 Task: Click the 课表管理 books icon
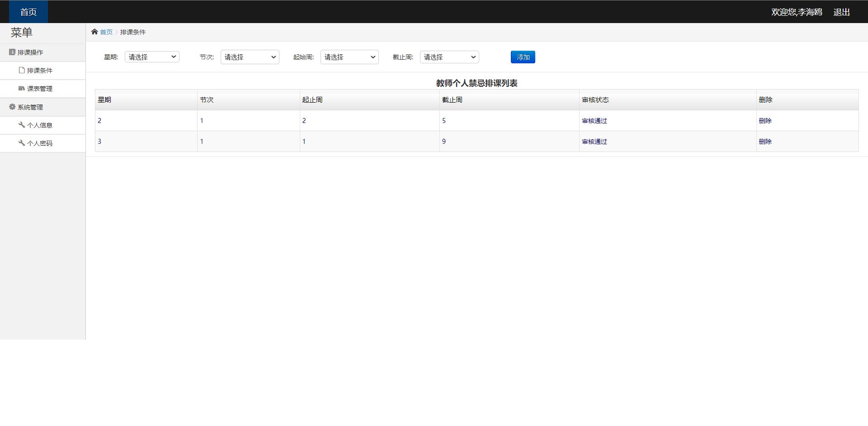[22, 88]
